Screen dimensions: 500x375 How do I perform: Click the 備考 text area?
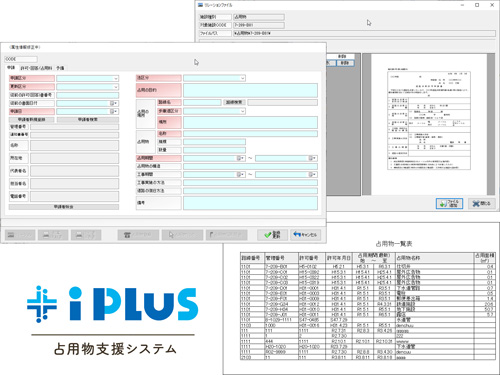coord(250,203)
